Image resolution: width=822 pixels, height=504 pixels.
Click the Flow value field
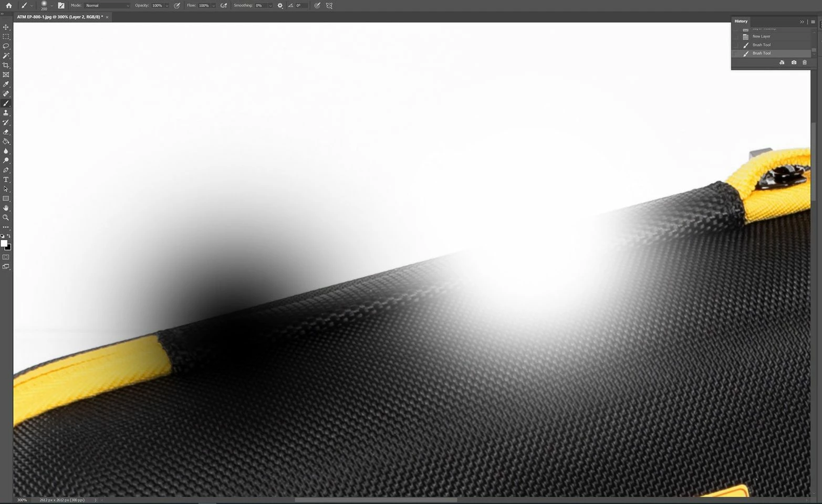tap(204, 5)
